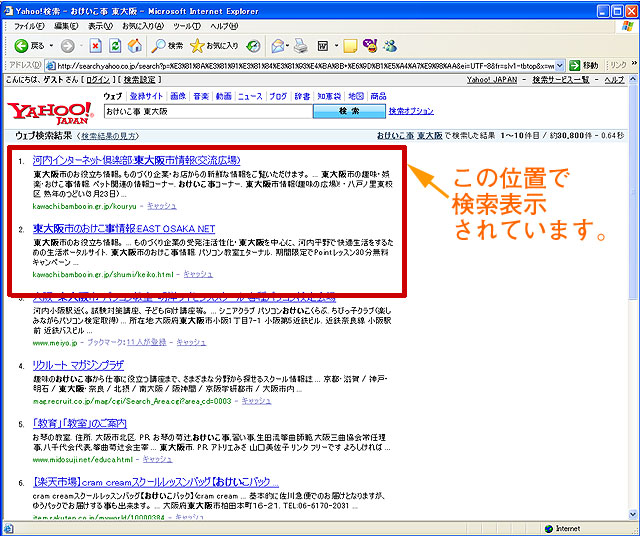The image size is (640, 536).
Task: Switch to 知恵袋 search tab
Action: 329,96
